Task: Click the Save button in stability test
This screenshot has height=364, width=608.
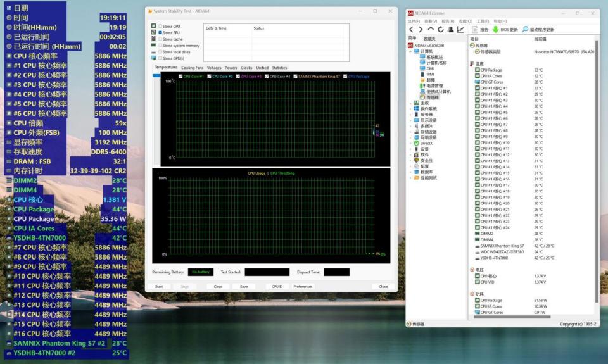Action: click(x=244, y=287)
